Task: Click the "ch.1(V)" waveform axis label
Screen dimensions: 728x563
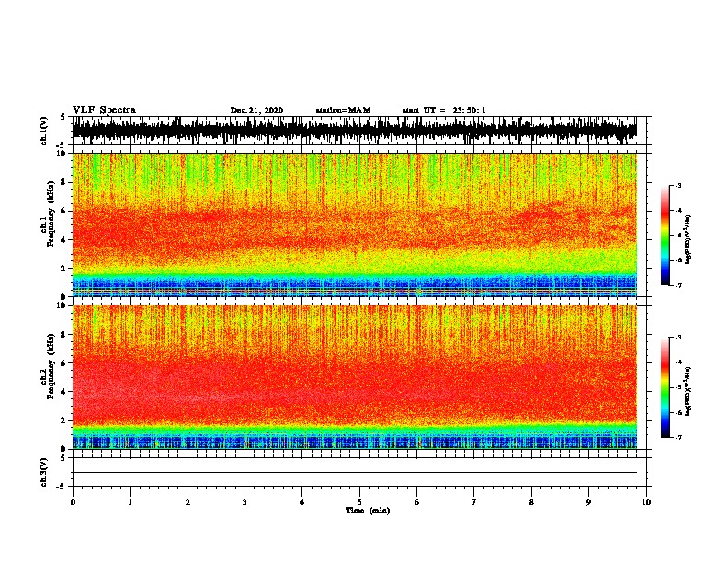Action: coord(43,131)
